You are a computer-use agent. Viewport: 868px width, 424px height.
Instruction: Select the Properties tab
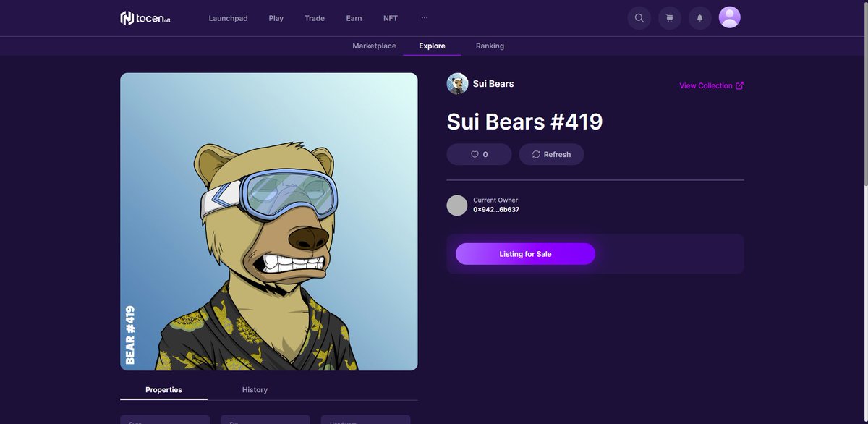coord(163,389)
